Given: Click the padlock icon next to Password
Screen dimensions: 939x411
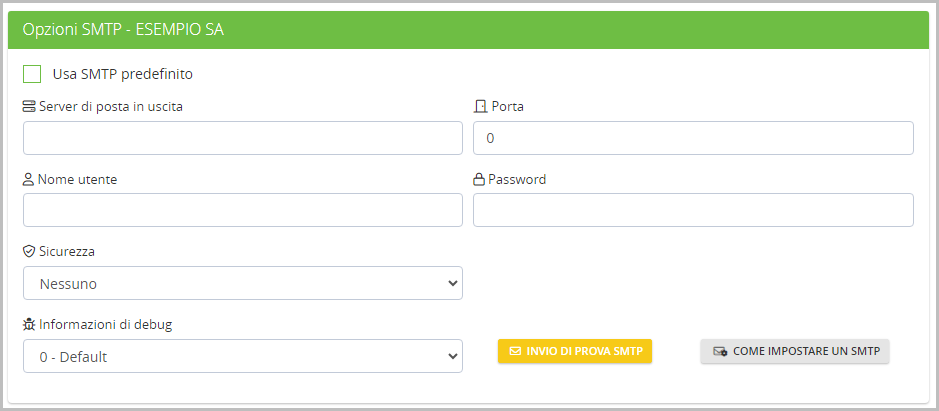Looking at the screenshot, I should 479,179.
